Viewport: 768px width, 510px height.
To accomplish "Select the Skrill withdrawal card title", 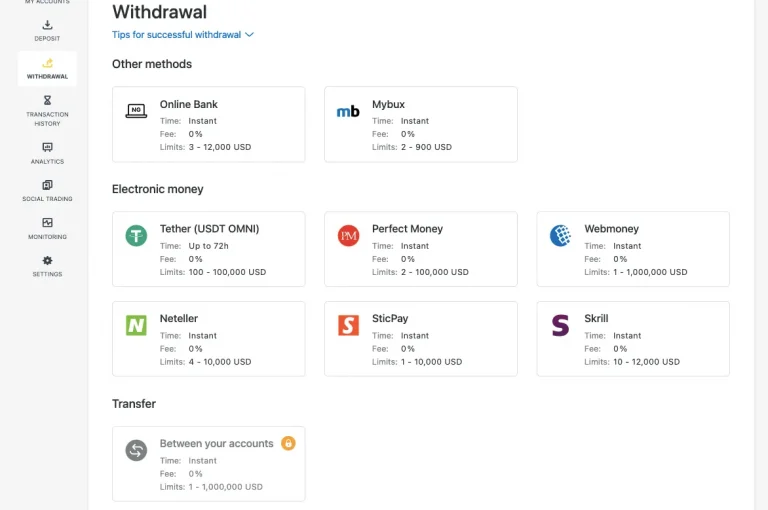I will click(x=596, y=318).
